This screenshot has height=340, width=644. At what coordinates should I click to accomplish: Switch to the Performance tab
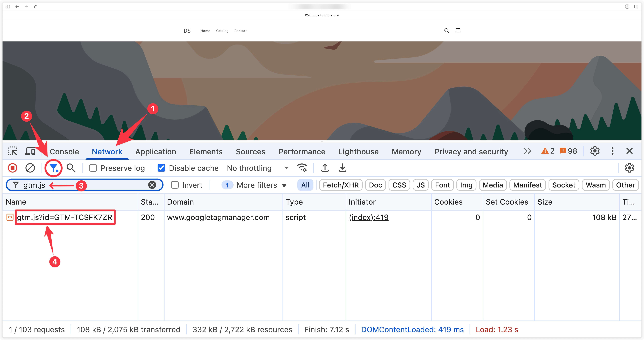[302, 151]
